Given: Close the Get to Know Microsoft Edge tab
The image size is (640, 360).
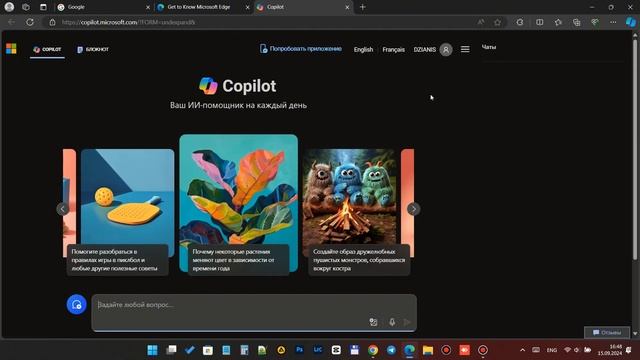Looking at the screenshot, I should (x=247, y=7).
